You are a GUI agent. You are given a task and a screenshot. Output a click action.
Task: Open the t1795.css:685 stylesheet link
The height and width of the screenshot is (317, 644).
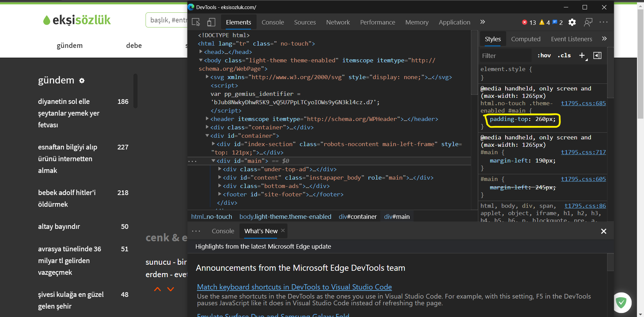(583, 103)
